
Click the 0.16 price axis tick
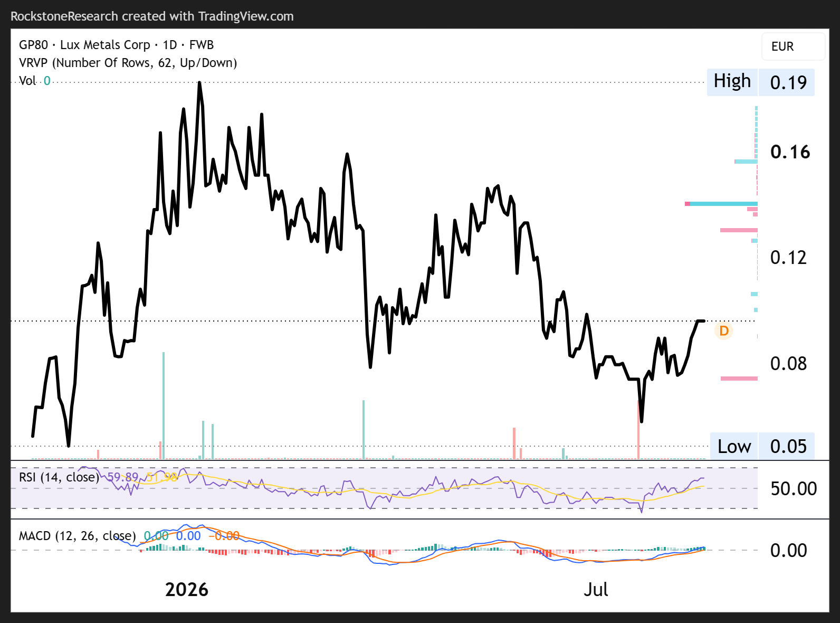coord(790,152)
